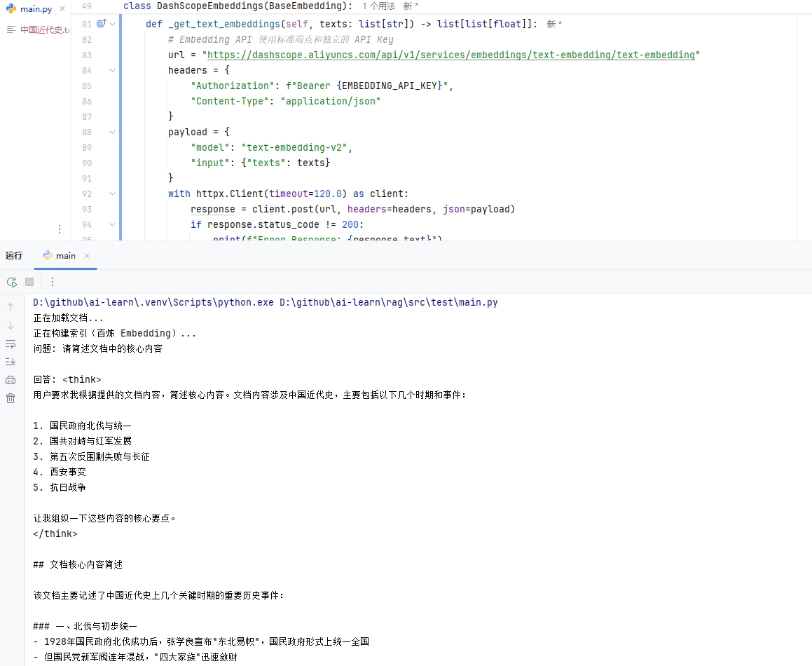
Task: Collapse the with block at line 92
Action: [x=113, y=193]
